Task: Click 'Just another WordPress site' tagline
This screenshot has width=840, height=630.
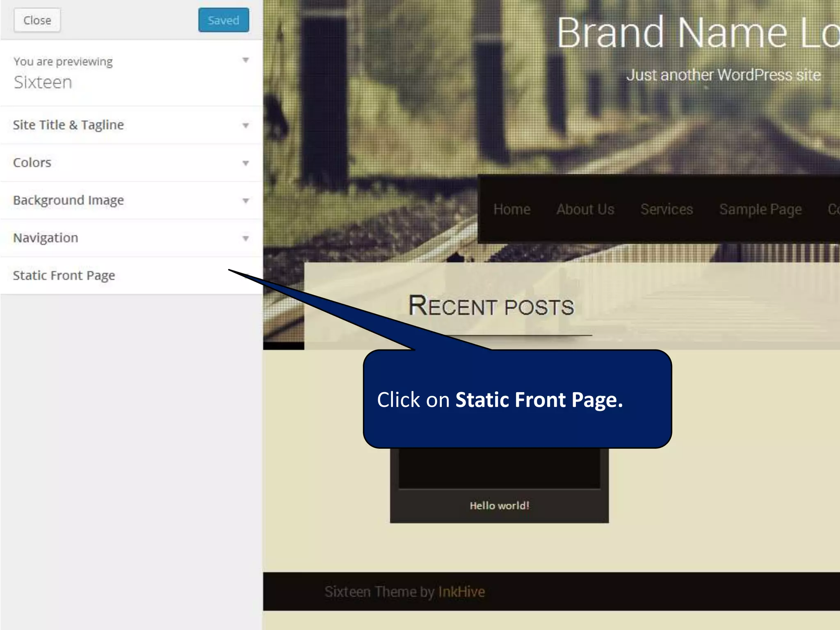Action: click(x=723, y=75)
